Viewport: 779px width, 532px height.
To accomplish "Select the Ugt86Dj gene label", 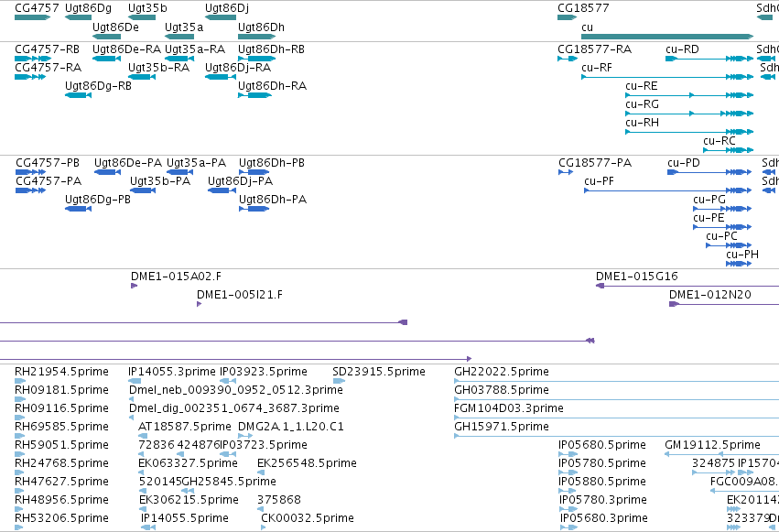I will (x=227, y=8).
